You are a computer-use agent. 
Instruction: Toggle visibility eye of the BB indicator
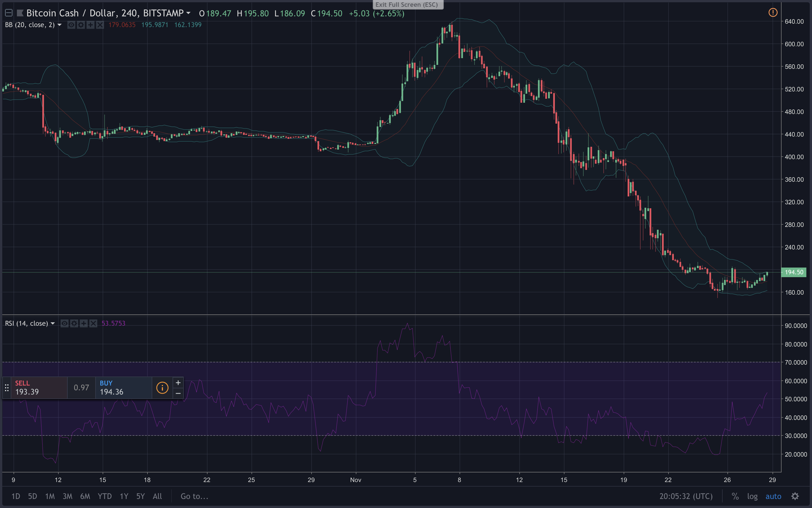[71, 25]
